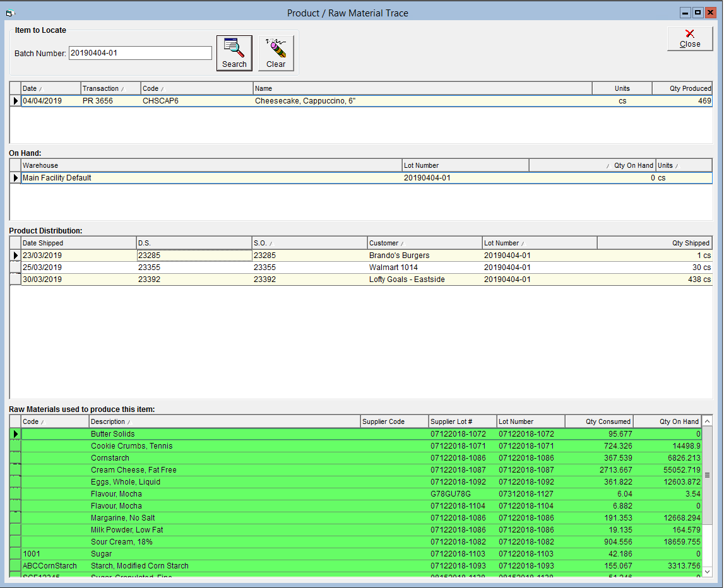Viewport: 724px width, 588px height.
Task: Click the Qty Produced column header
Action: pos(682,88)
